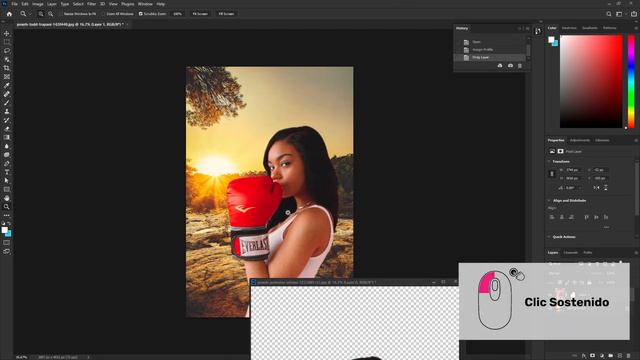Select the Rectangle shape tool

[7, 189]
